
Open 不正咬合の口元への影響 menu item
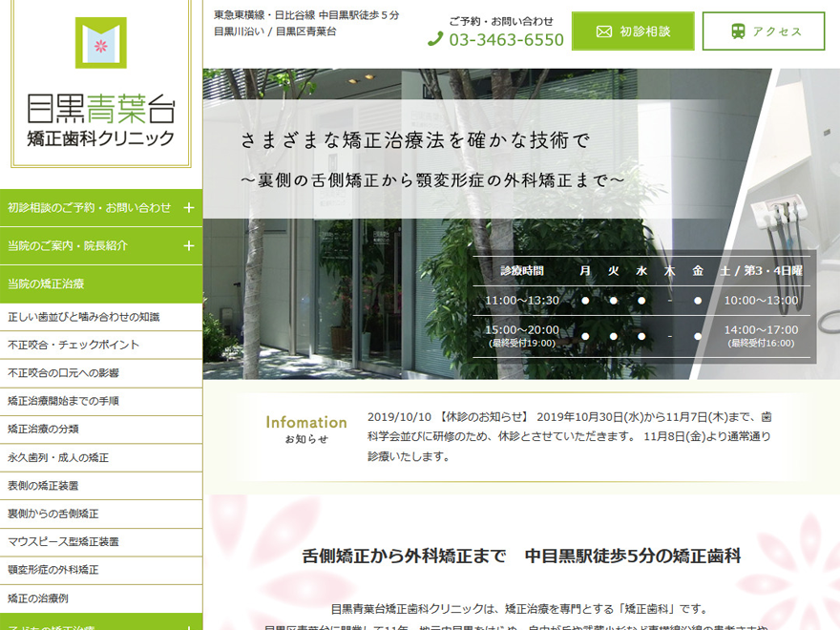click(x=101, y=373)
